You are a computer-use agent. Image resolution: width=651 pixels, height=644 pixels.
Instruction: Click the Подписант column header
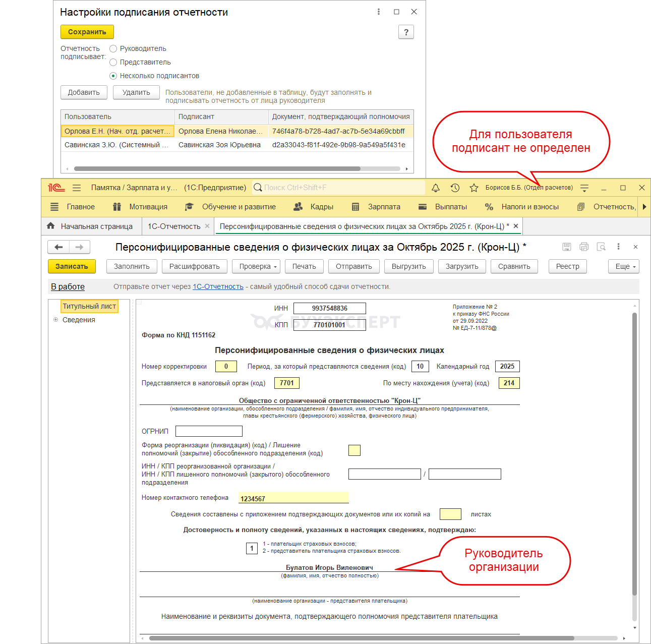pyautogui.click(x=221, y=116)
